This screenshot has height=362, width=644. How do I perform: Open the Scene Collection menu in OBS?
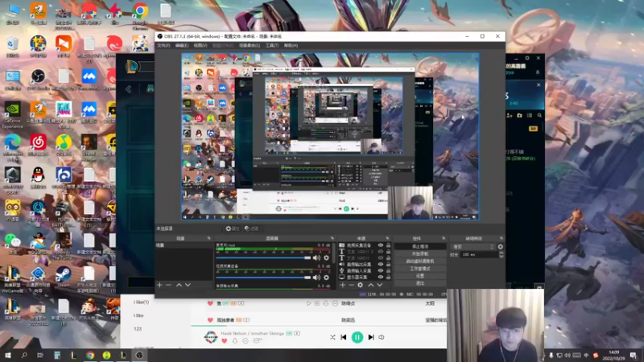(x=250, y=46)
